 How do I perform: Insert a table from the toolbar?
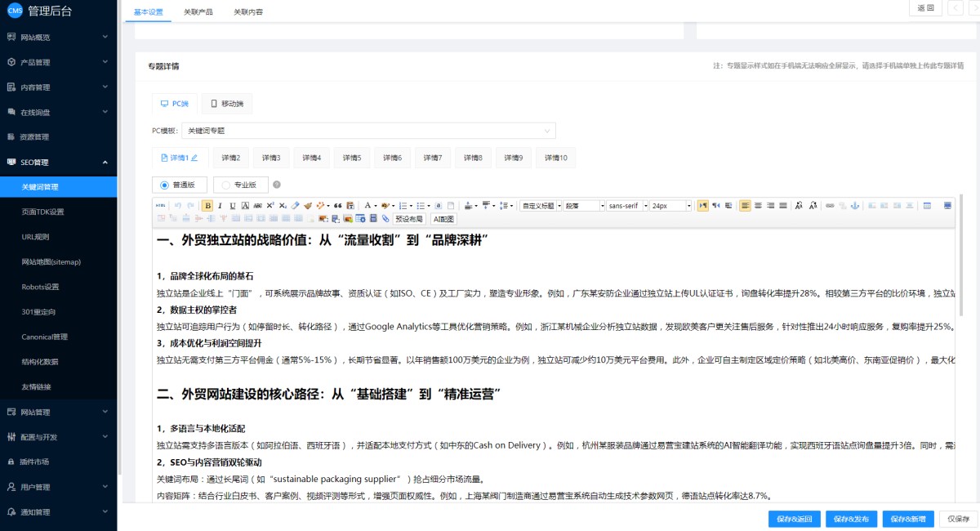[928, 206]
